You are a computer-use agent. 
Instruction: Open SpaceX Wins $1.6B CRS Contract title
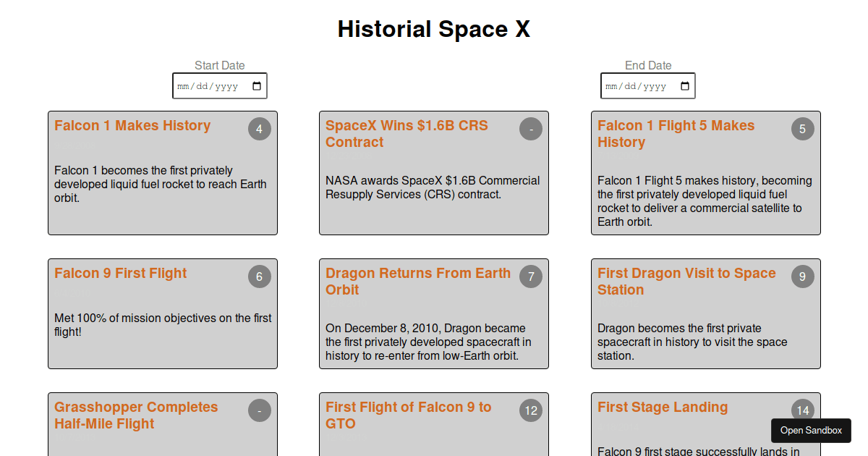(x=407, y=134)
